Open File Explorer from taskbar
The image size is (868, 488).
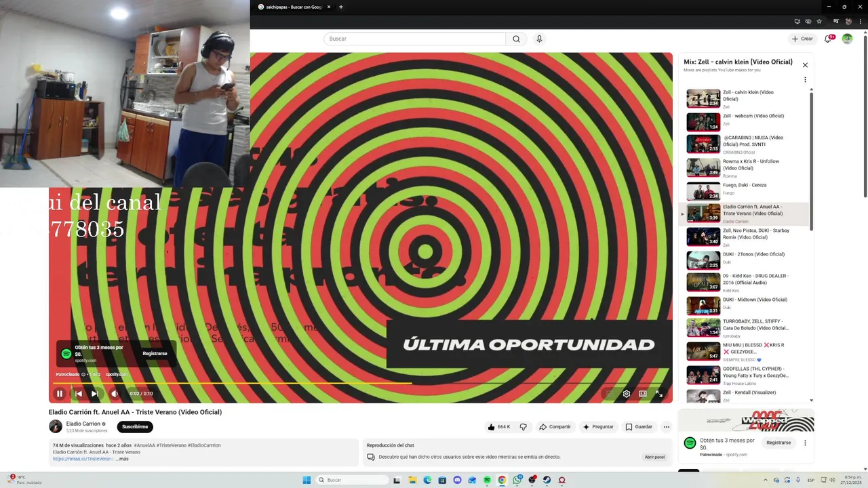tap(412, 480)
